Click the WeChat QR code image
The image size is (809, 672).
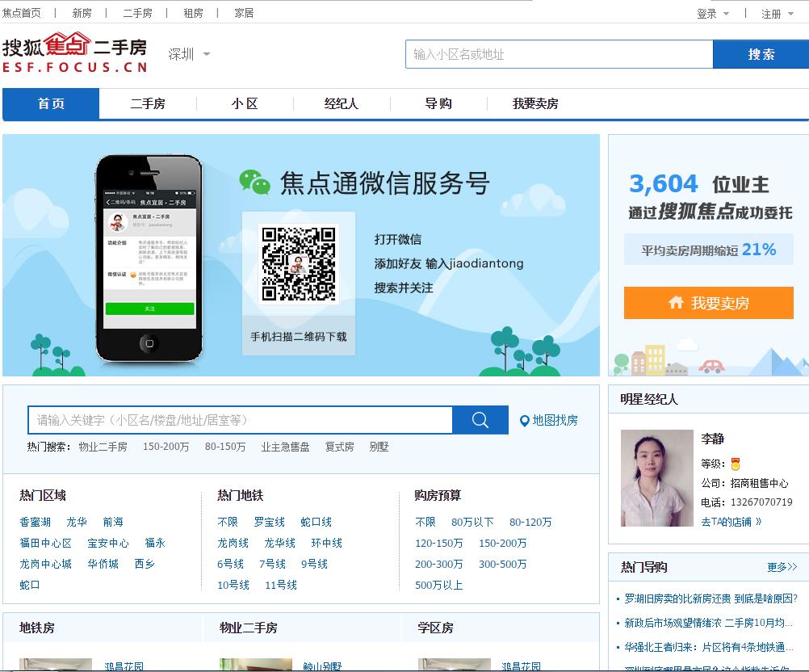coord(298,264)
